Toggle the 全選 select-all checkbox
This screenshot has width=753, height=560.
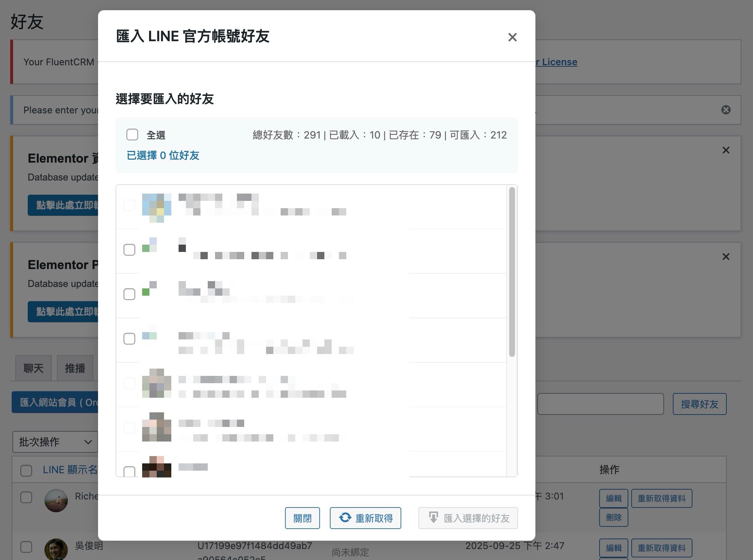(x=132, y=135)
